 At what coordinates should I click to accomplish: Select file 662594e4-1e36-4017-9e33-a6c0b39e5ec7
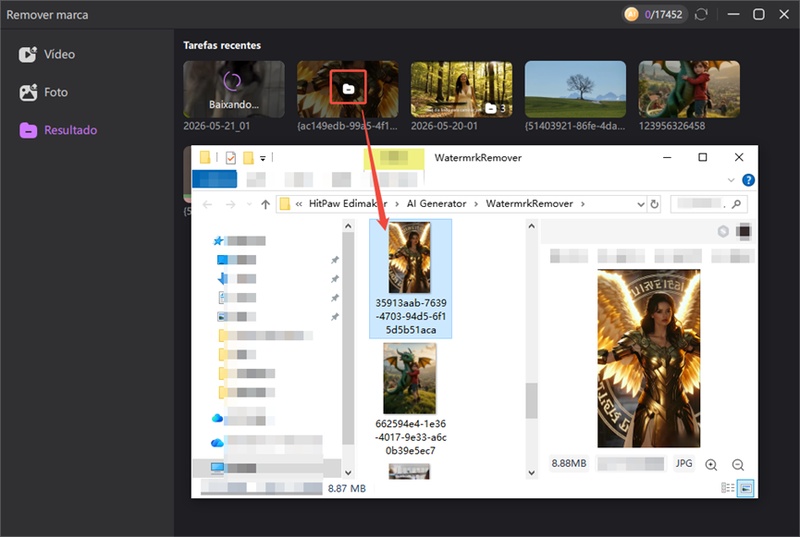pos(410,399)
